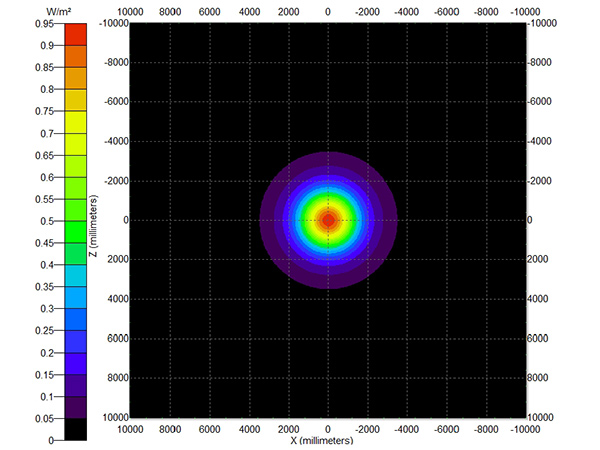
Task: Click the 0.95 colorbar tick label
Action: 44,24
